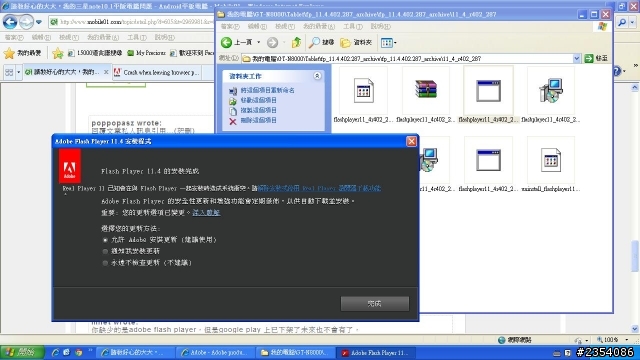Click the move-this-item task link in folder tasks

click(x=258, y=100)
